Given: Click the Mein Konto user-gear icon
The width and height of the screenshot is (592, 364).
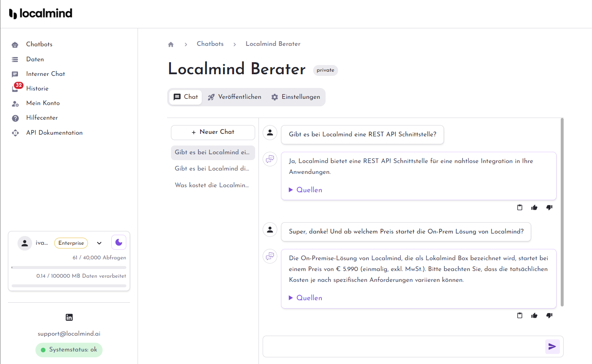Looking at the screenshot, I should coord(15,103).
